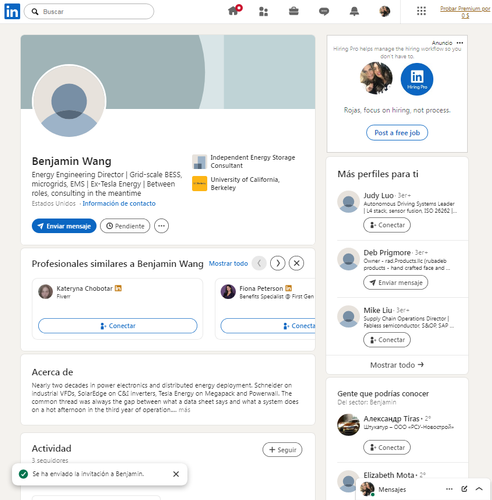Connect with Александр Tiras
The height and width of the screenshot is (500, 492).
pos(387,447)
